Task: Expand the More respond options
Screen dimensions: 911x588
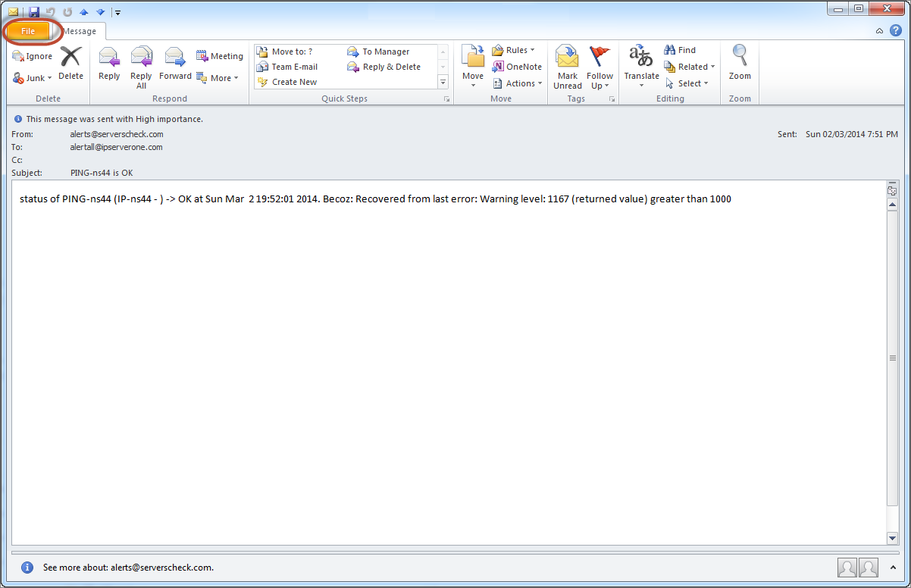Action: [218, 78]
